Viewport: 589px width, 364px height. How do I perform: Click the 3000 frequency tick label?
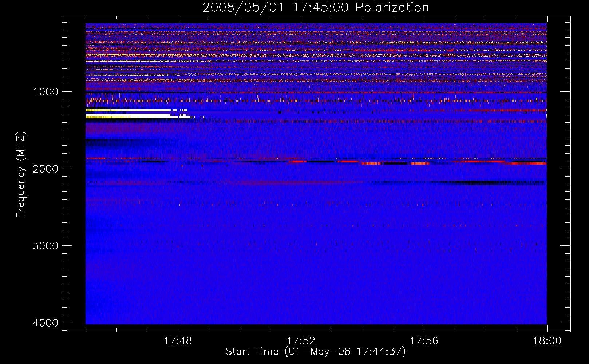tap(46, 246)
